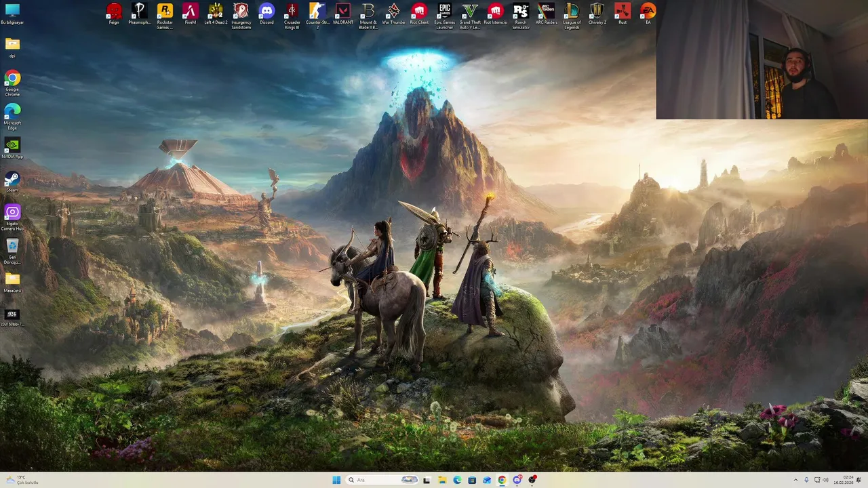The width and height of the screenshot is (868, 488).
Task: Open the weather widget showing 13°C
Action: click(x=22, y=480)
